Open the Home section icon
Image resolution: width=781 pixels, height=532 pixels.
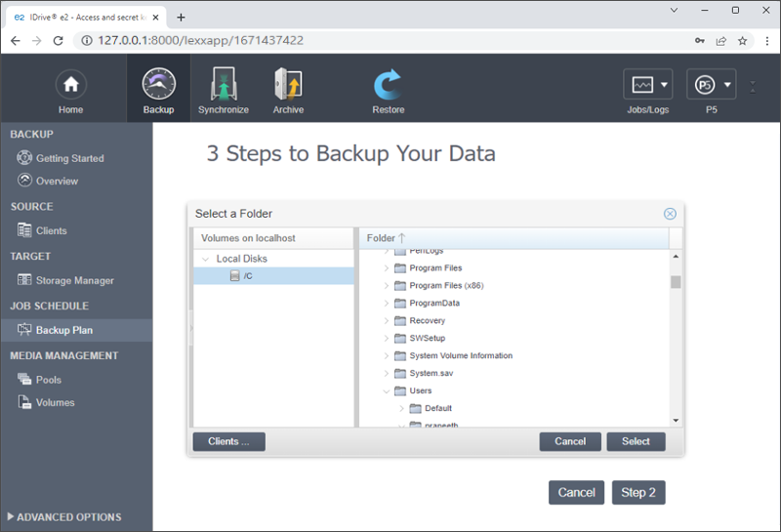coord(70,84)
